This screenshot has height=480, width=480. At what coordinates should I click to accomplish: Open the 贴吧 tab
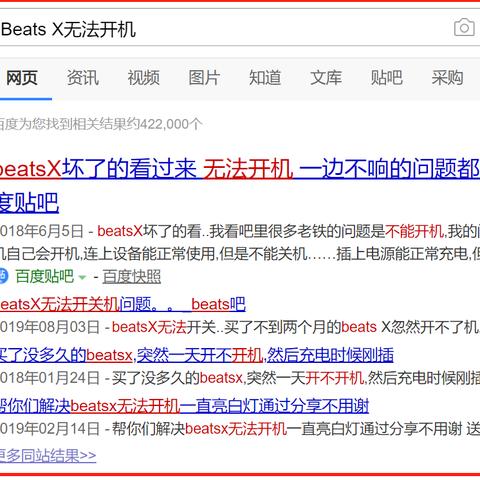[387, 78]
